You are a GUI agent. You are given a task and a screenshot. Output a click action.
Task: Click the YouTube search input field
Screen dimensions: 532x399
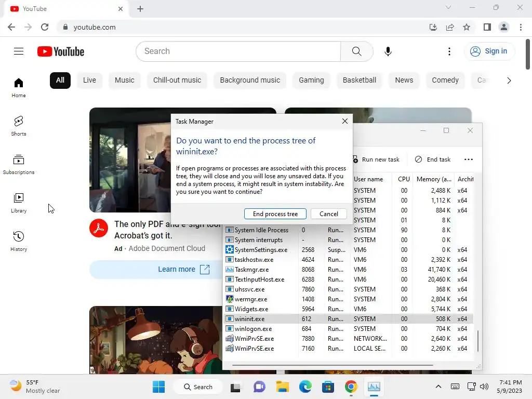coord(238,51)
